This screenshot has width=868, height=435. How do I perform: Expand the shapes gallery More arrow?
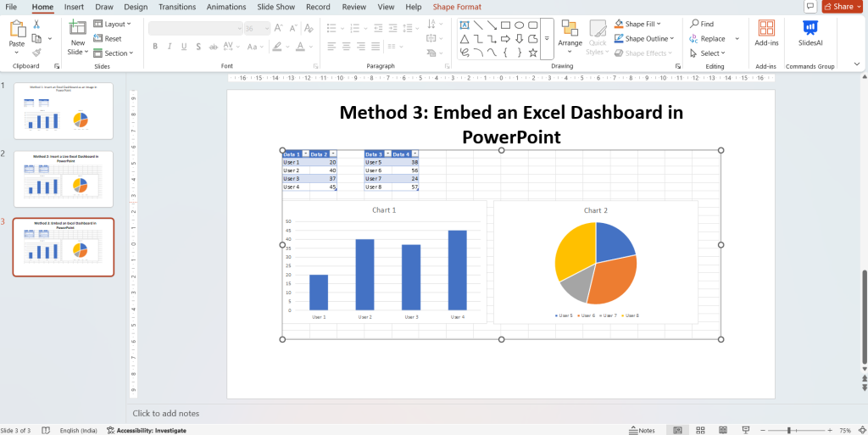point(547,39)
